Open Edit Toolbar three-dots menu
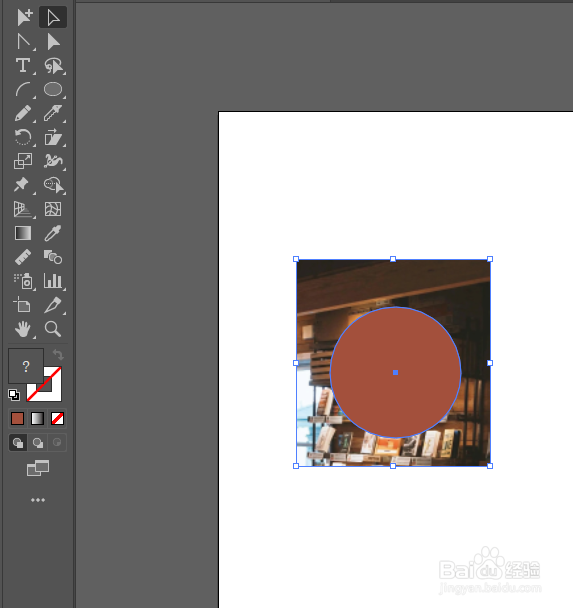The height and width of the screenshot is (608, 573). click(x=38, y=500)
